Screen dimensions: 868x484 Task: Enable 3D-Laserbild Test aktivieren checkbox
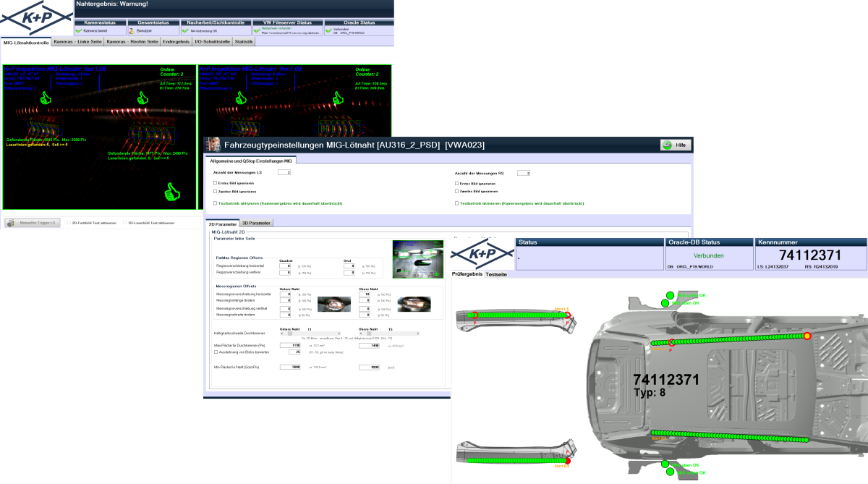click(125, 224)
